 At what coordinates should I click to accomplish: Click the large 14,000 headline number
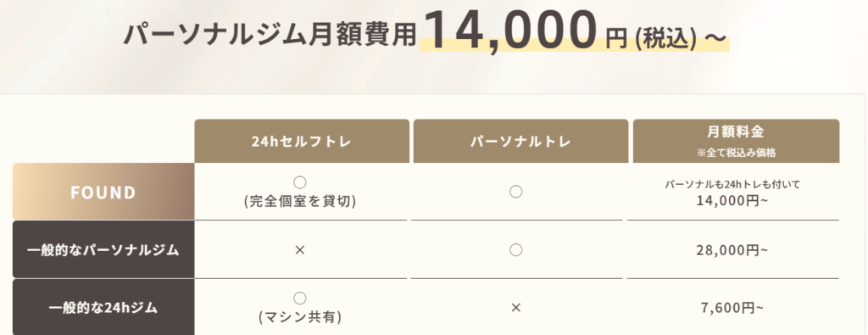(x=511, y=31)
